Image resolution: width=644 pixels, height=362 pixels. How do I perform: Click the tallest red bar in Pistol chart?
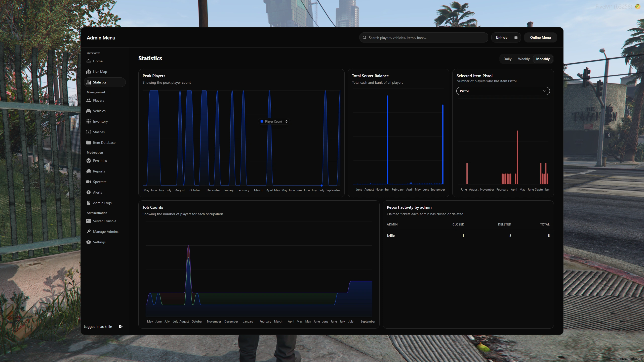[517, 157]
